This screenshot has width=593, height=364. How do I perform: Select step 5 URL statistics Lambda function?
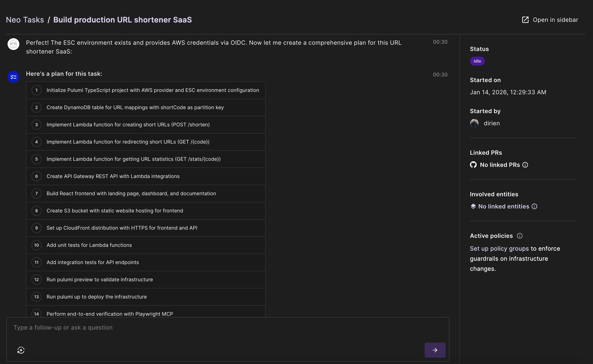146,159
